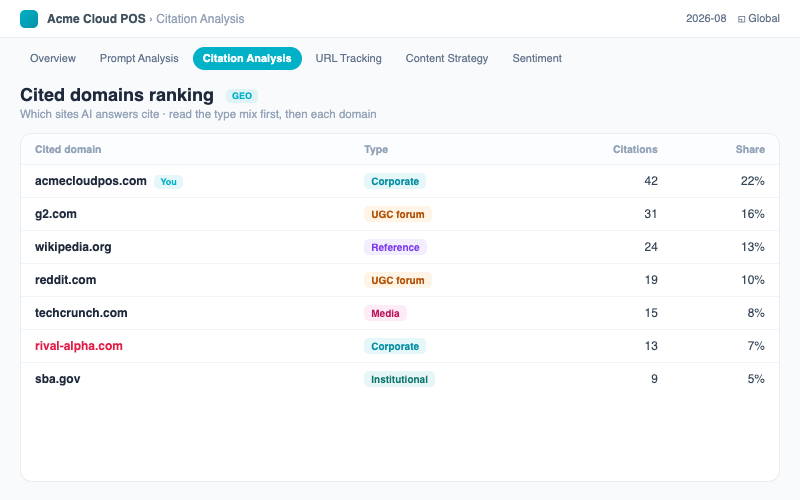
Task: Click the Acme Cloud POS breadcrumb
Action: click(x=96, y=19)
